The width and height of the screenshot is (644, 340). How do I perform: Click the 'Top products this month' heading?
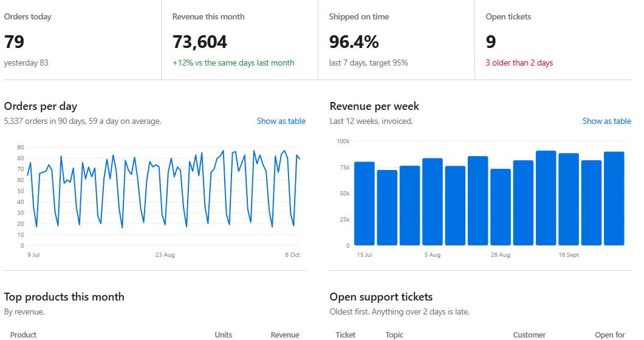pyautogui.click(x=64, y=297)
